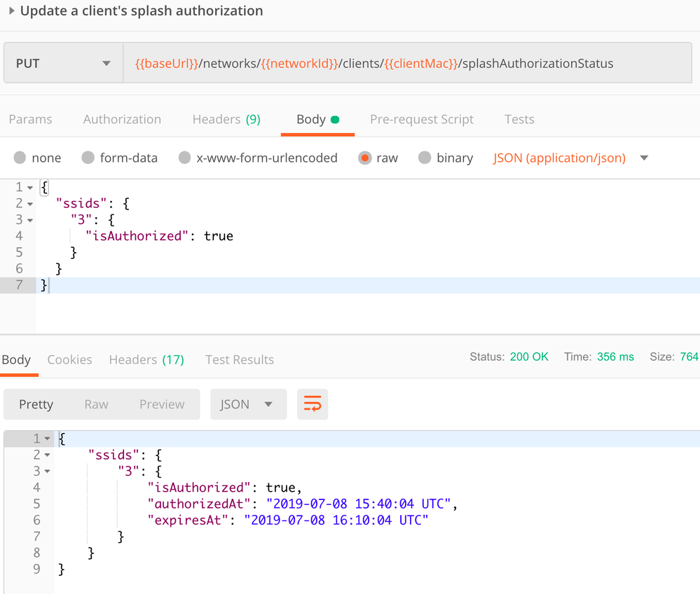The height and width of the screenshot is (594, 700).
Task: Open the Test Results tab
Action: point(239,360)
